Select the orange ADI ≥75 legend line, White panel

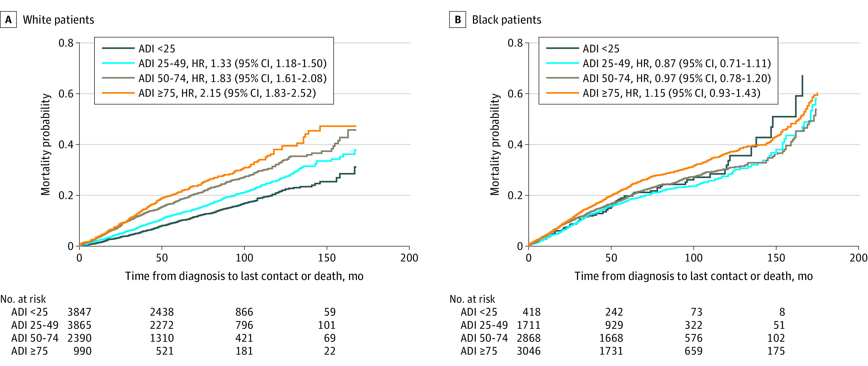[x=118, y=93]
